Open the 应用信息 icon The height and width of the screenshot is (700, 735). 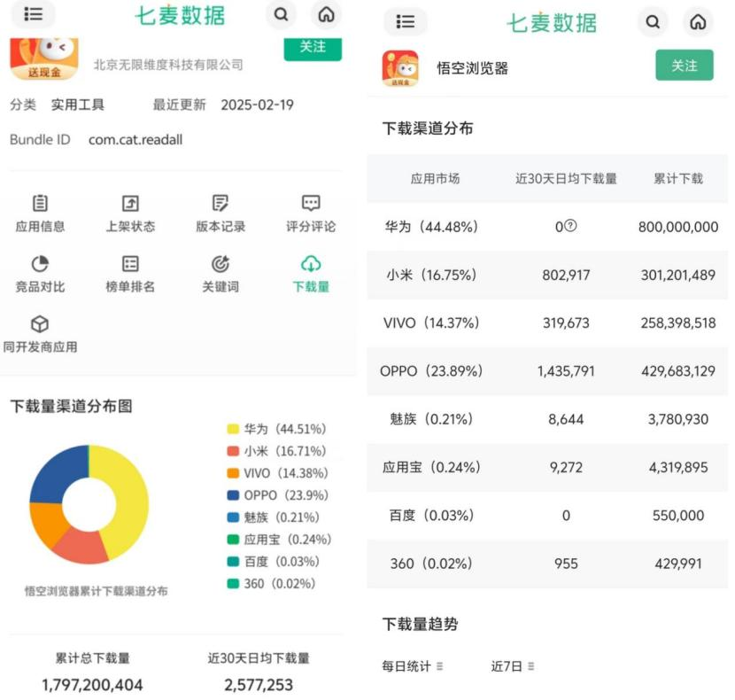pos(40,205)
